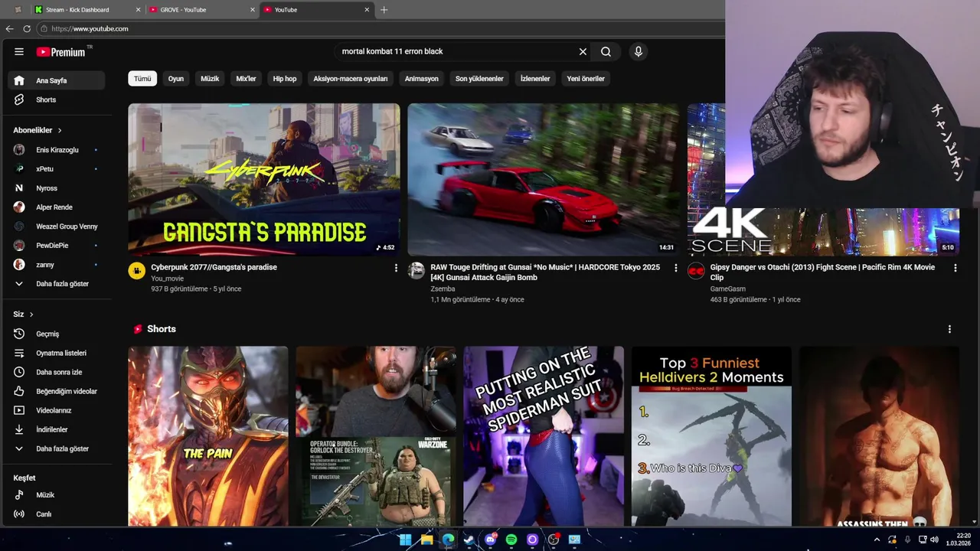Open Geçmiş history in the sidebar
Screen dimensions: 980x551
pos(56,334)
